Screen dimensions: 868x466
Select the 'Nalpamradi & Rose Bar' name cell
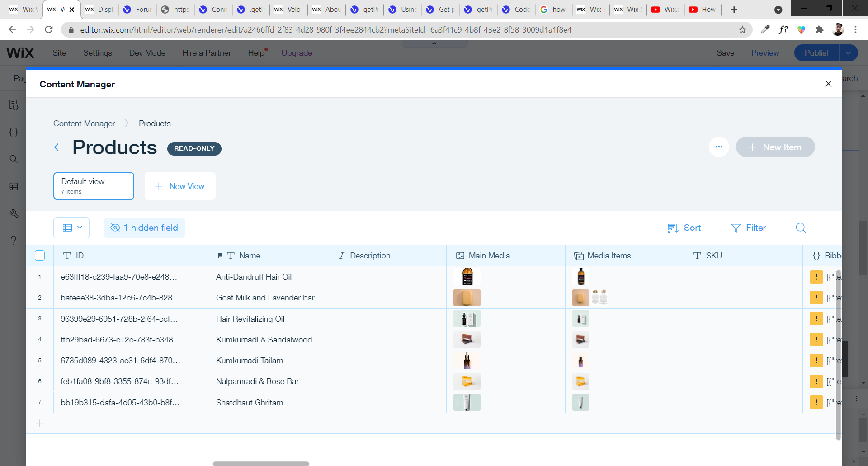click(x=269, y=381)
